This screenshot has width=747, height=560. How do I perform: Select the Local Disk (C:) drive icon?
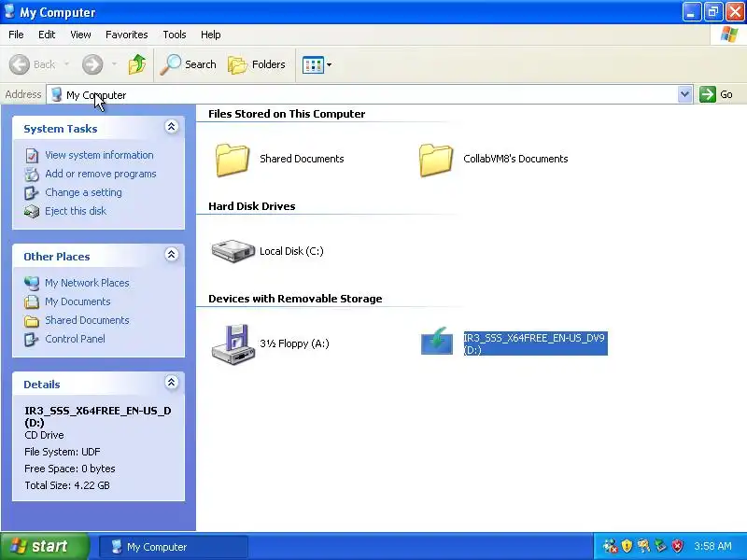click(233, 251)
